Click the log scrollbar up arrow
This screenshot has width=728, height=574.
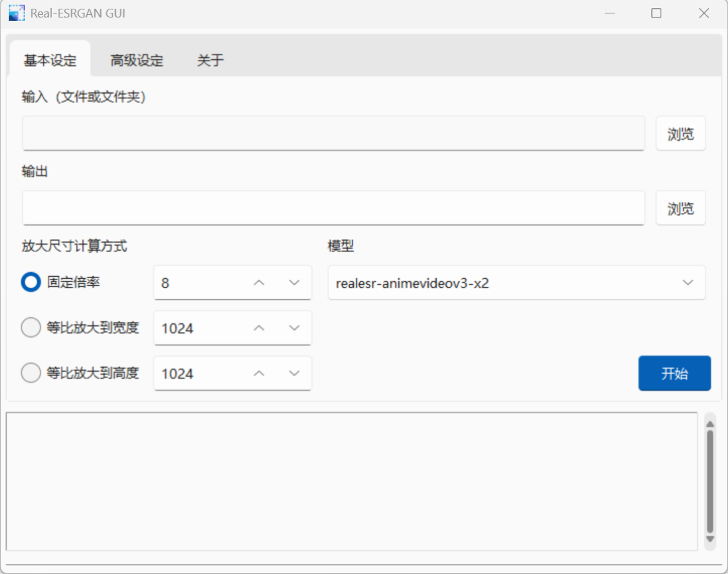coord(710,424)
